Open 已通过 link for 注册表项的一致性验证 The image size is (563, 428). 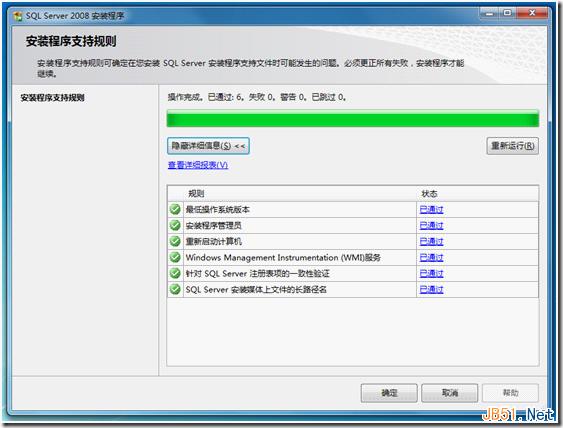tap(431, 274)
